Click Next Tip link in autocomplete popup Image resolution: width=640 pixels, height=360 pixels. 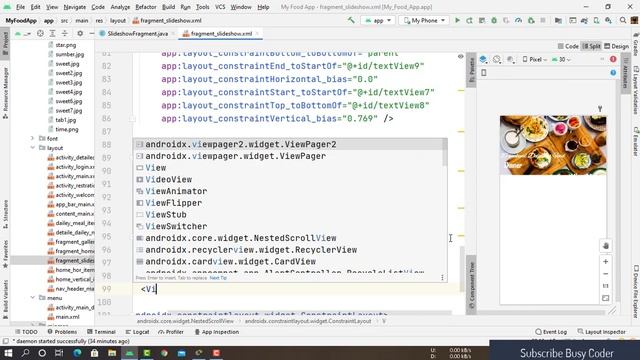[x=218, y=278]
